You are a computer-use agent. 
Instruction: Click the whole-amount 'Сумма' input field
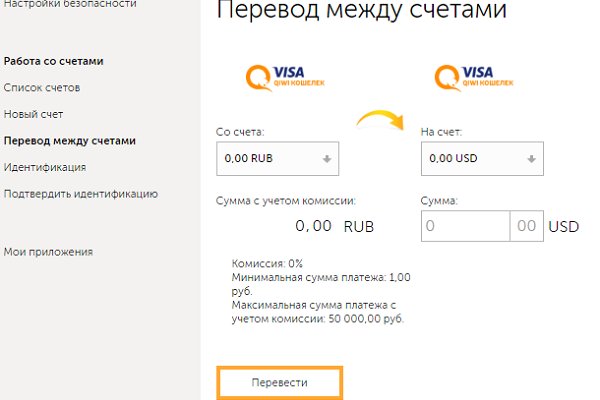[466, 226]
